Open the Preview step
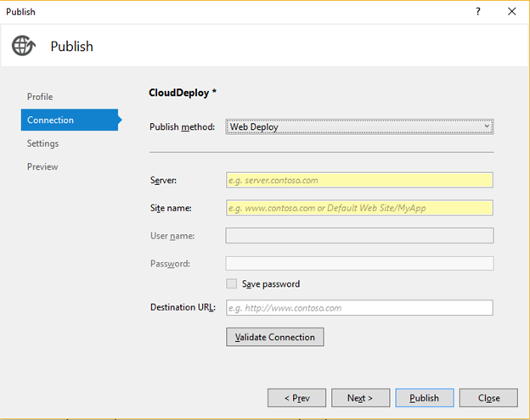 [42, 167]
